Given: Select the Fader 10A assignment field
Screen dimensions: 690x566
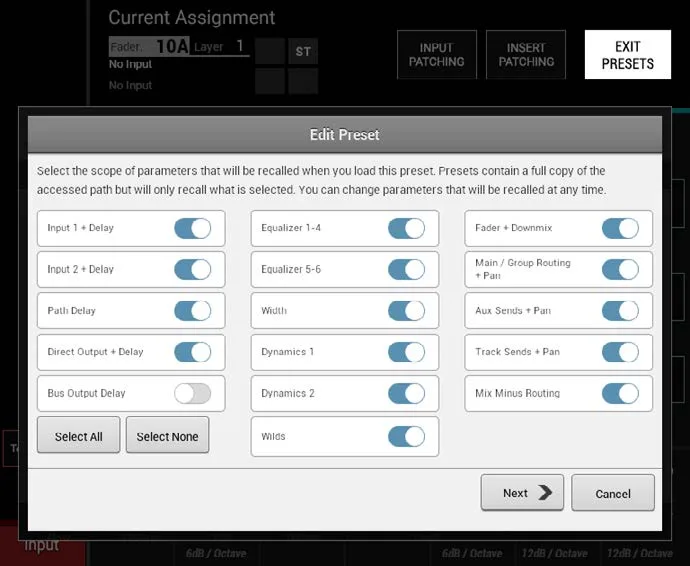Looking at the screenshot, I should [x=149, y=46].
